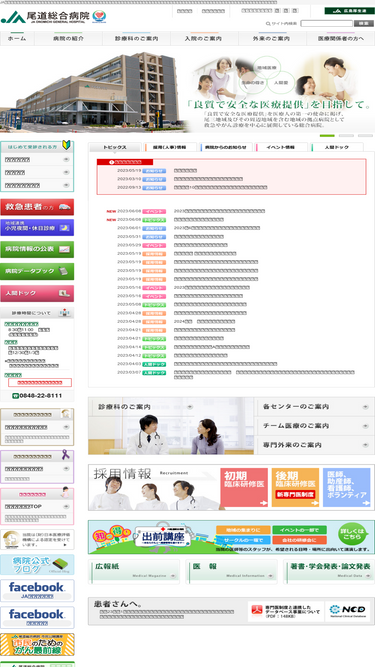This screenshot has height=667, width=375.
Task: Select the first slideshow indicator dot
Action: tap(327, 136)
